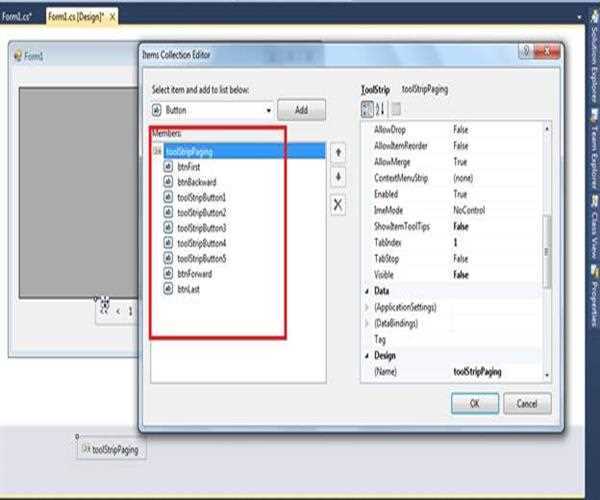This screenshot has height=500, width=600.
Task: Click the move item up arrow
Action: tap(338, 152)
